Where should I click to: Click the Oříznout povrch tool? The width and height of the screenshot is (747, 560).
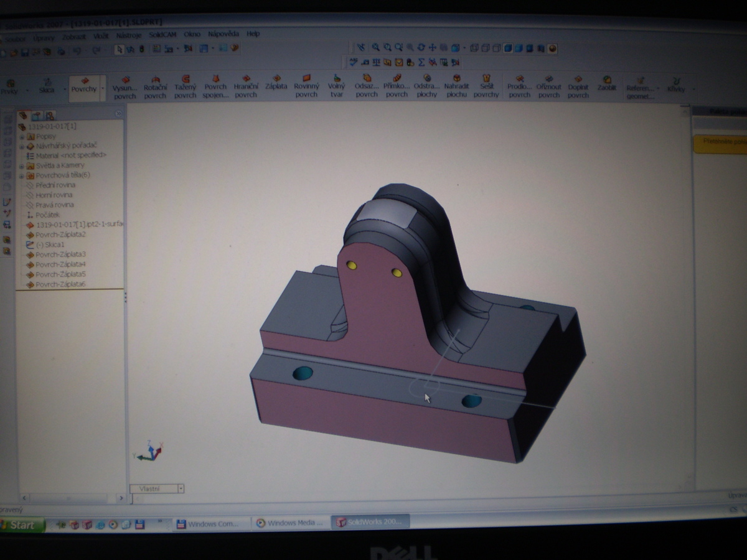point(548,87)
